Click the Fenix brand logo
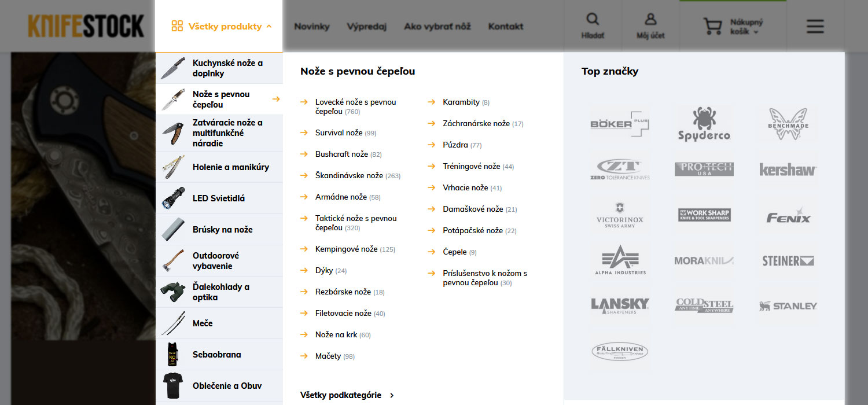The image size is (868, 405). (x=788, y=215)
